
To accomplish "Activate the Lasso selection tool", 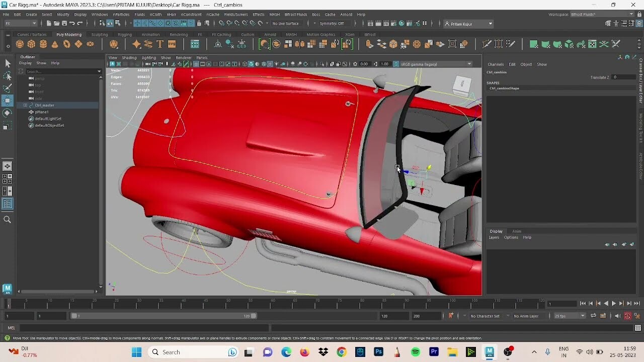I will [x=8, y=75].
